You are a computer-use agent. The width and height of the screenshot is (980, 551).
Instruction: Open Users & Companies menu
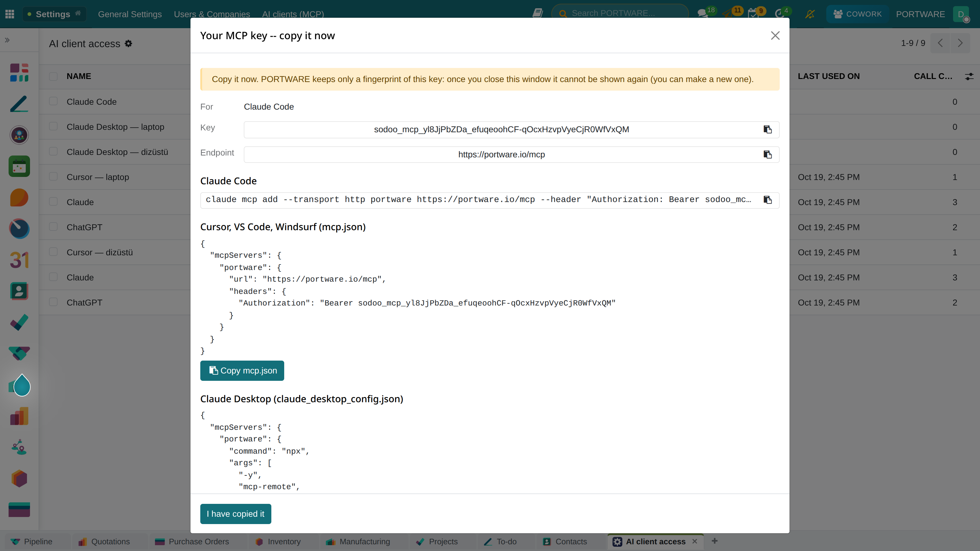tap(212, 14)
